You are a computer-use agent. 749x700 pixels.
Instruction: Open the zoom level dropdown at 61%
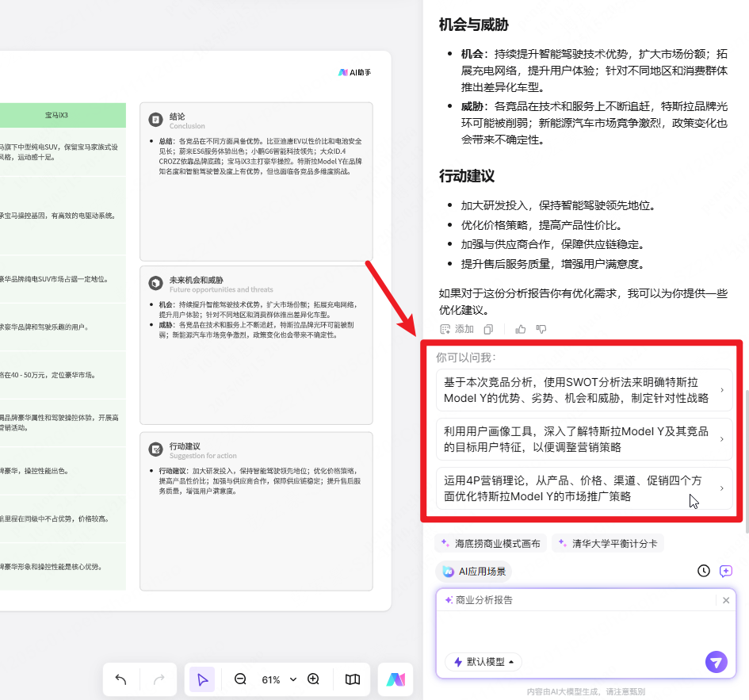click(x=293, y=679)
